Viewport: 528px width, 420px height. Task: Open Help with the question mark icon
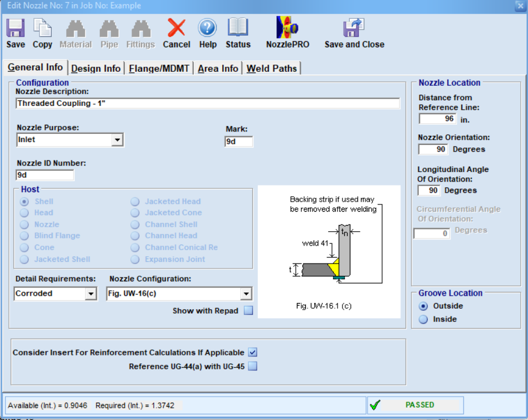tap(207, 32)
